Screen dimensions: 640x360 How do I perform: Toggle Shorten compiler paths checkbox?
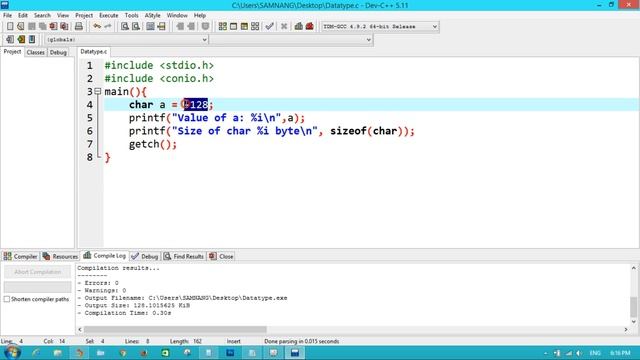pos(7,299)
